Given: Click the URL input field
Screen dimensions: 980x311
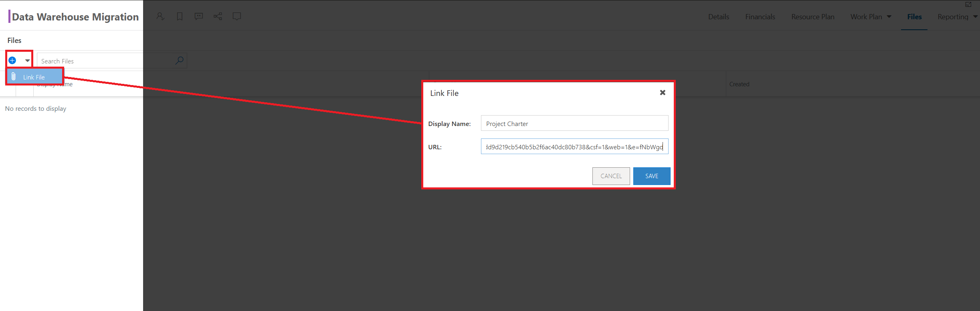Looking at the screenshot, I should coord(574,146).
